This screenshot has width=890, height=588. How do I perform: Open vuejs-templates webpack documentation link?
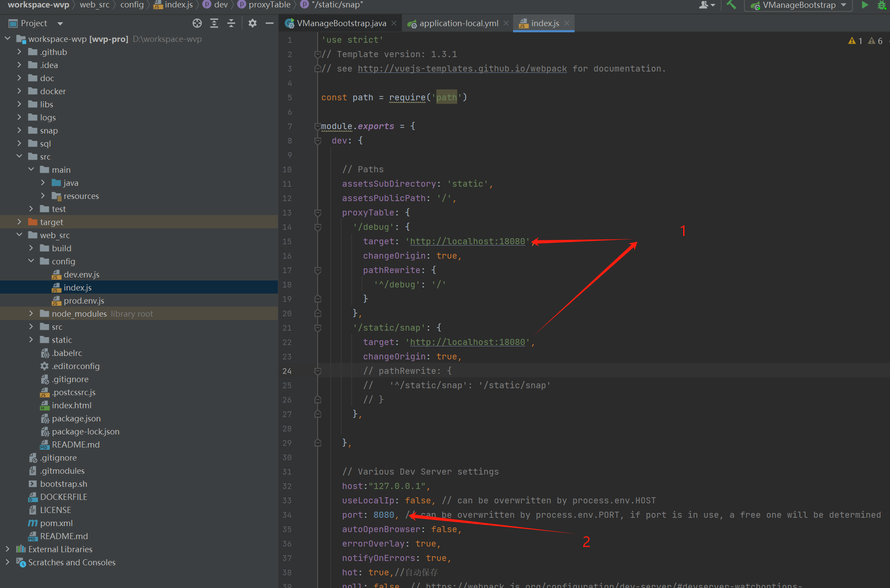[462, 68]
